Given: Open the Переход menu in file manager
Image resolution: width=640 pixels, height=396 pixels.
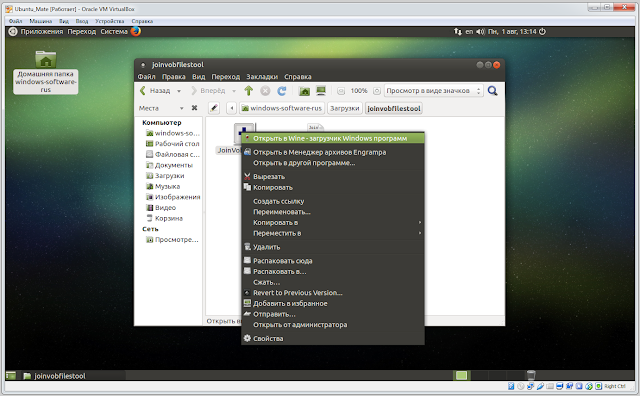Looking at the screenshot, I should coord(226,77).
